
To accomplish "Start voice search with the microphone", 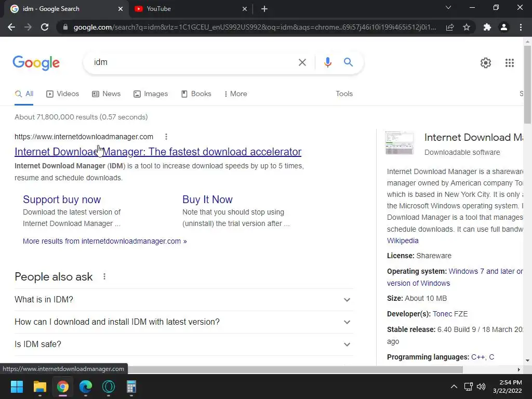I will 327,62.
